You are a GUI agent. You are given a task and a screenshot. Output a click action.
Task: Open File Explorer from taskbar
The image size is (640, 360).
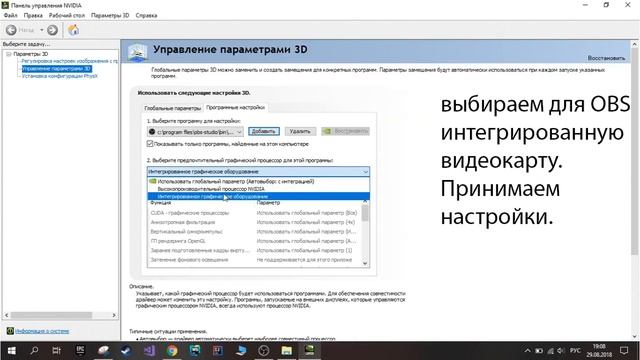pos(287,351)
